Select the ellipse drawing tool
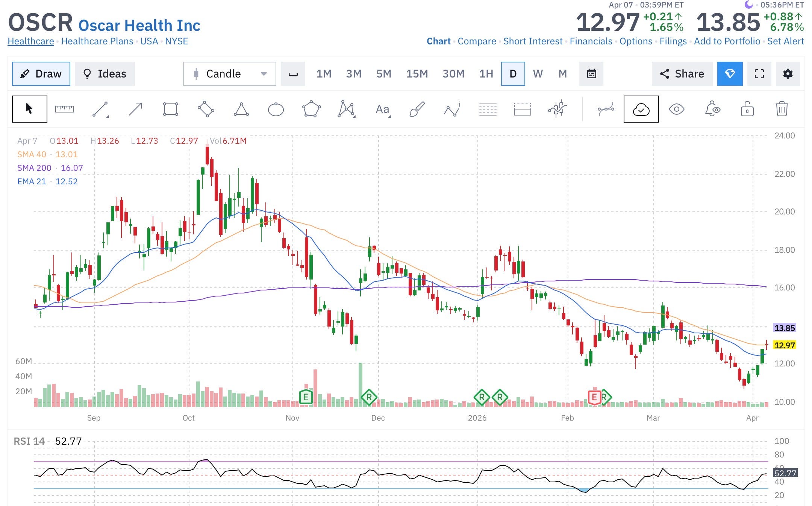 [276, 109]
